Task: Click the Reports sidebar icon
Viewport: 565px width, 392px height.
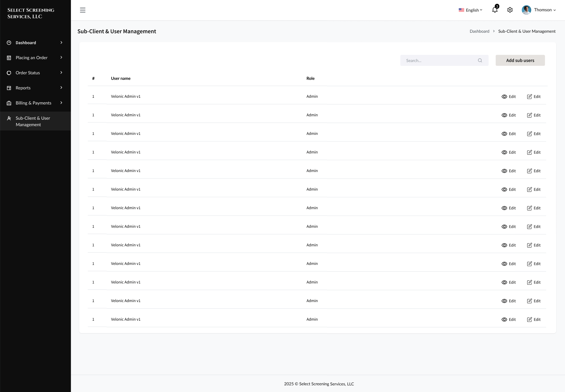Action: (9, 88)
